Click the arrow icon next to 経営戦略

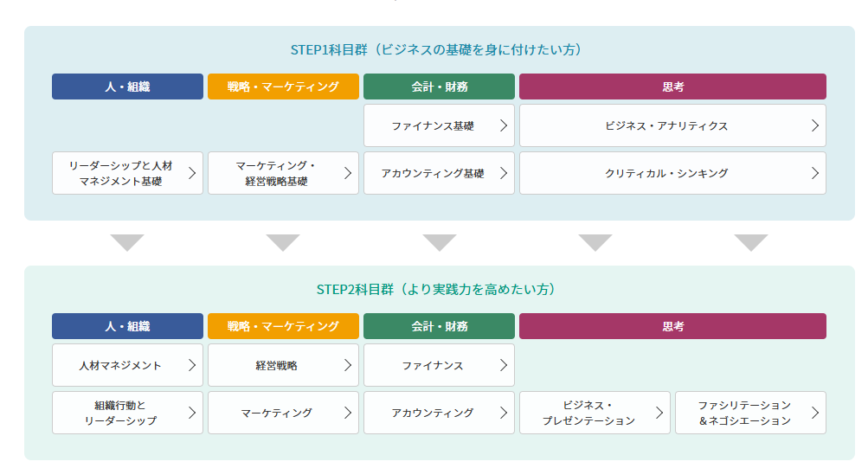348,365
